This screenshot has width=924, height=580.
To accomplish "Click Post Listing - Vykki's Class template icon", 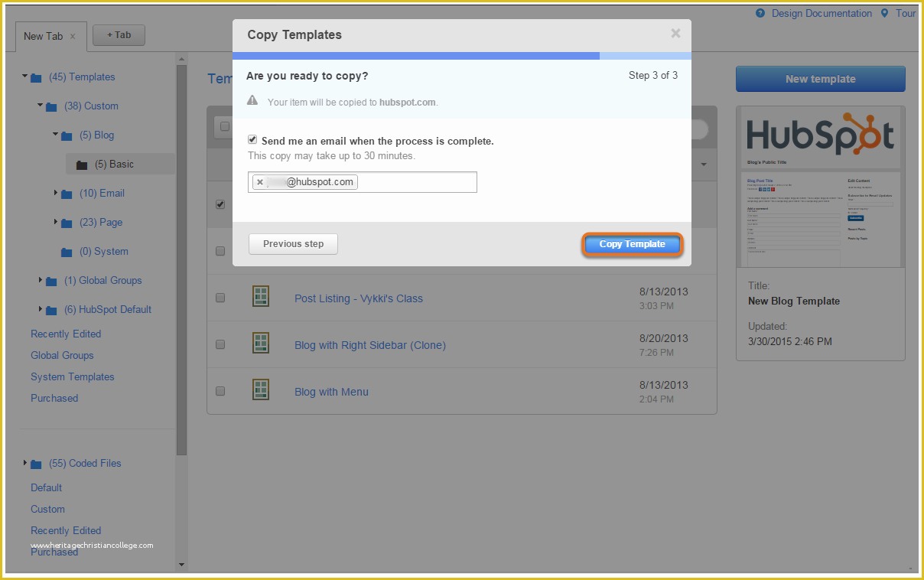I will coord(261,296).
